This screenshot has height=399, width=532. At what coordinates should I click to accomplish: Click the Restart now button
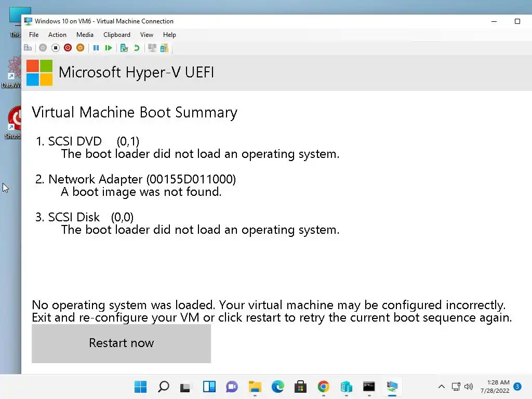[x=121, y=343]
